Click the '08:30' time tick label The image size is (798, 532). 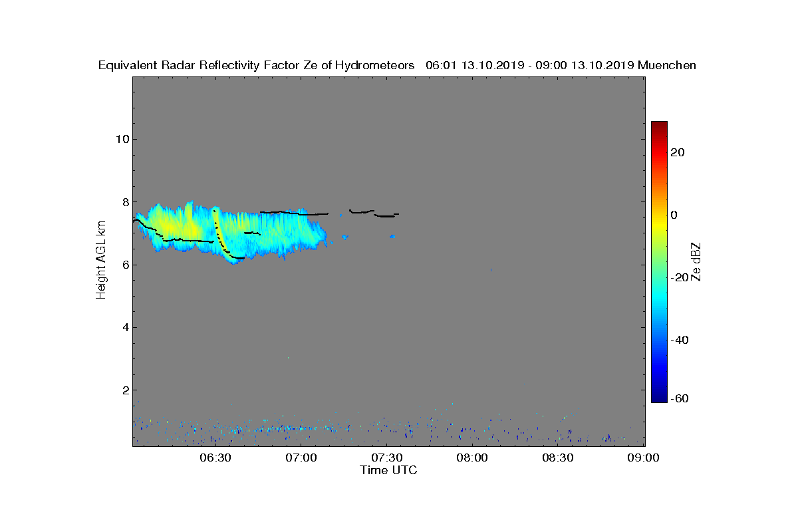click(559, 458)
